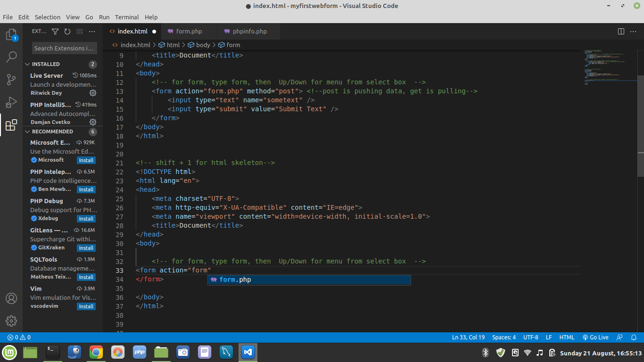This screenshot has width=644, height=362.
Task: Toggle Go Live server in status bar
Action: 595,337
